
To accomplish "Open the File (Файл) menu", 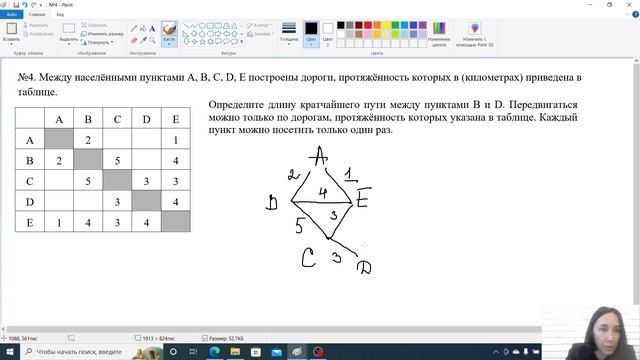I will point(12,14).
